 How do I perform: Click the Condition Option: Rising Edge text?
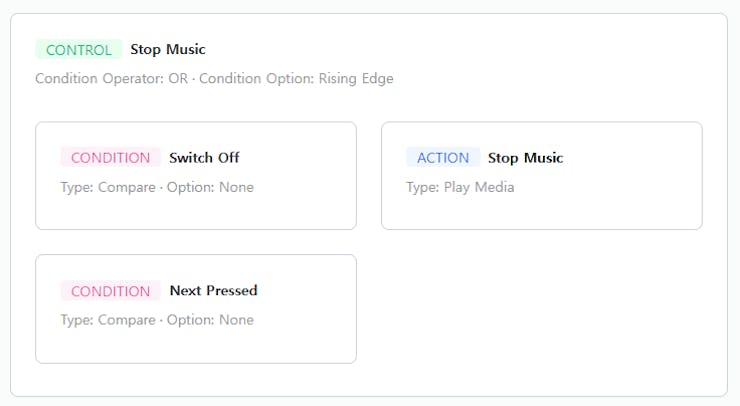[x=296, y=78]
